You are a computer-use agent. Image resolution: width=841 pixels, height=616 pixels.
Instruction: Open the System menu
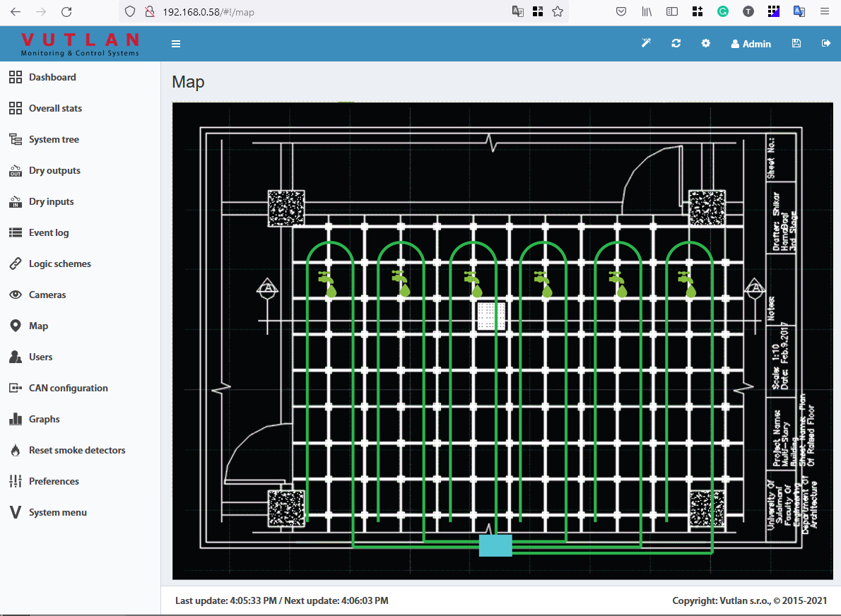coord(57,513)
